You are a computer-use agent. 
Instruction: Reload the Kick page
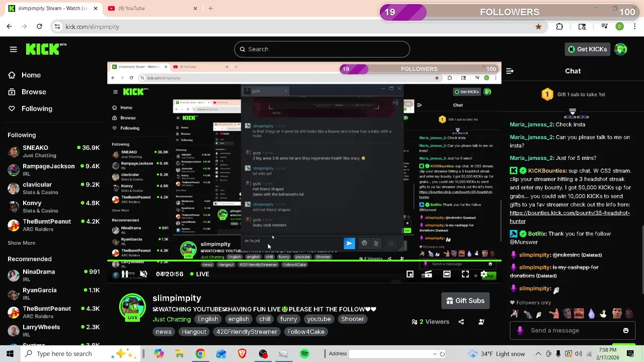click(39, 27)
